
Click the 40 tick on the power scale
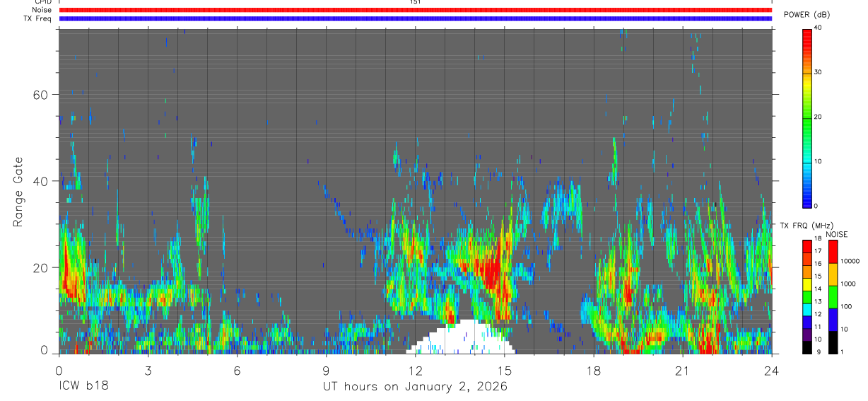(819, 28)
